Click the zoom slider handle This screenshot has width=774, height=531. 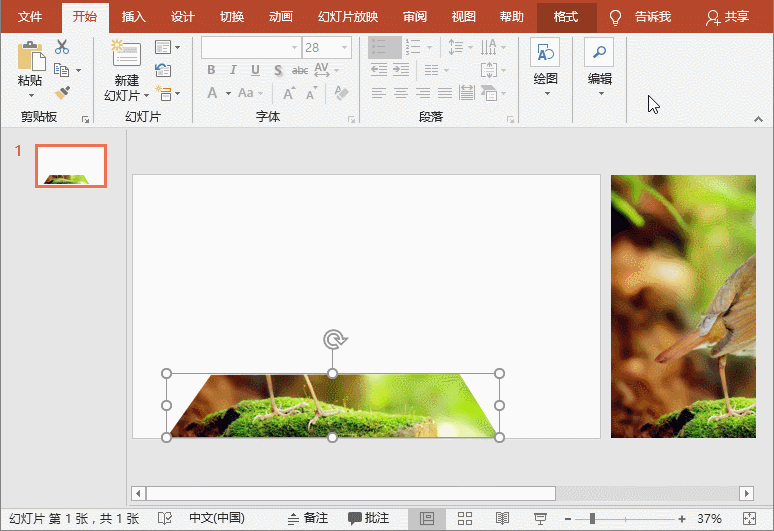pos(592,518)
